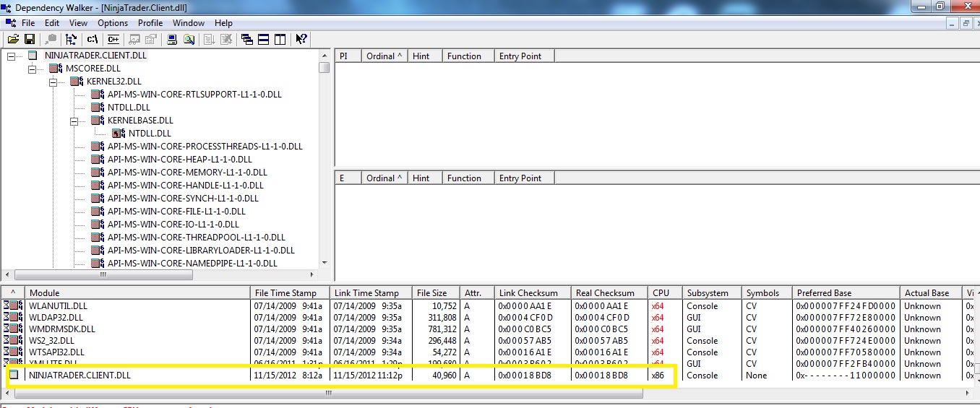
Task: Click the KERNELBASE.DLL tree node icon
Action: [x=98, y=121]
